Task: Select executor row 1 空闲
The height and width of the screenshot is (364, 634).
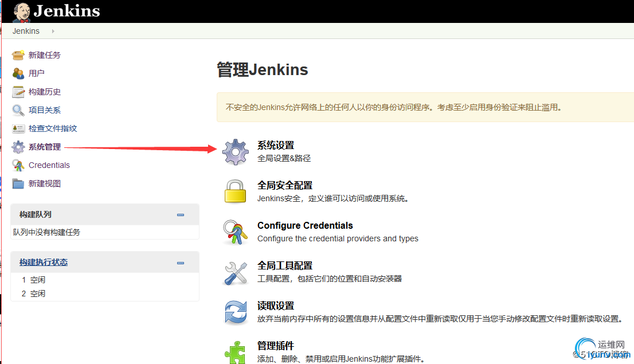Action: click(x=34, y=280)
